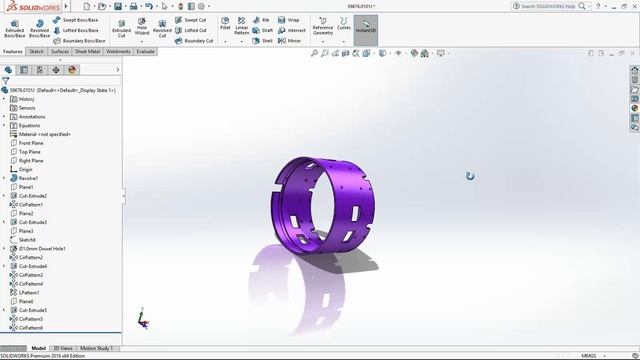Expand the Cut-Extrude2 feature
Viewport: 640px width, 360px height.
tap(4, 196)
